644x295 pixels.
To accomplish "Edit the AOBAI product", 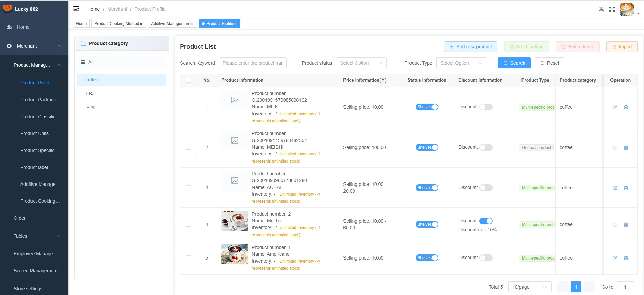I will (x=615, y=188).
